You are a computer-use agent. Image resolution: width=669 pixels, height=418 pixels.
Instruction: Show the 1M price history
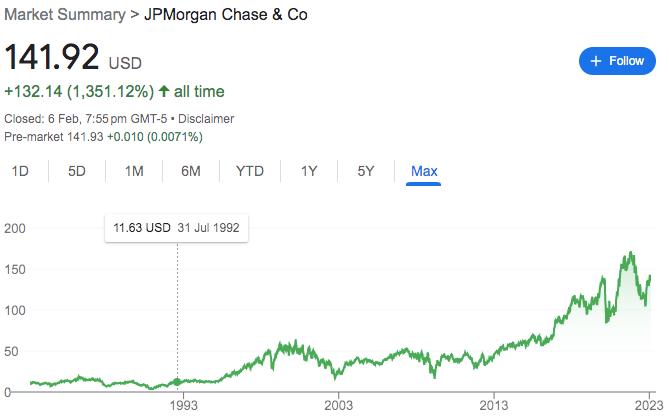pyautogui.click(x=134, y=171)
